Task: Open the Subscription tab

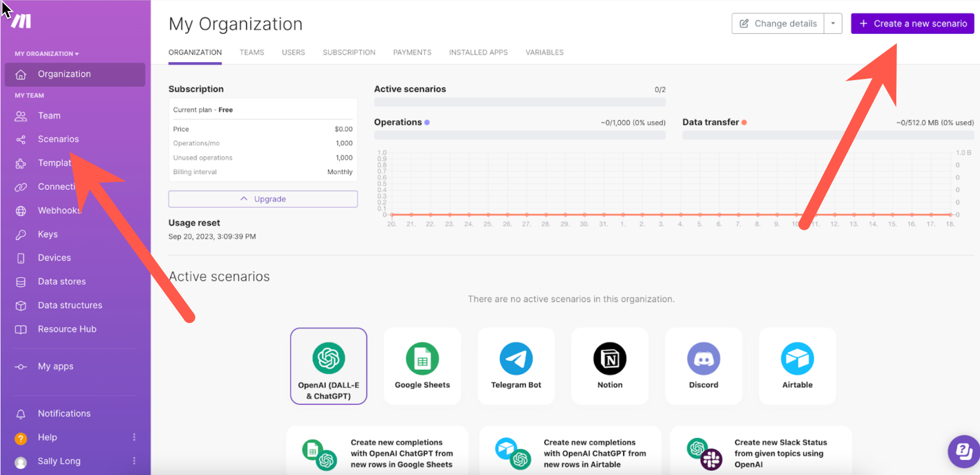Action: tap(349, 52)
